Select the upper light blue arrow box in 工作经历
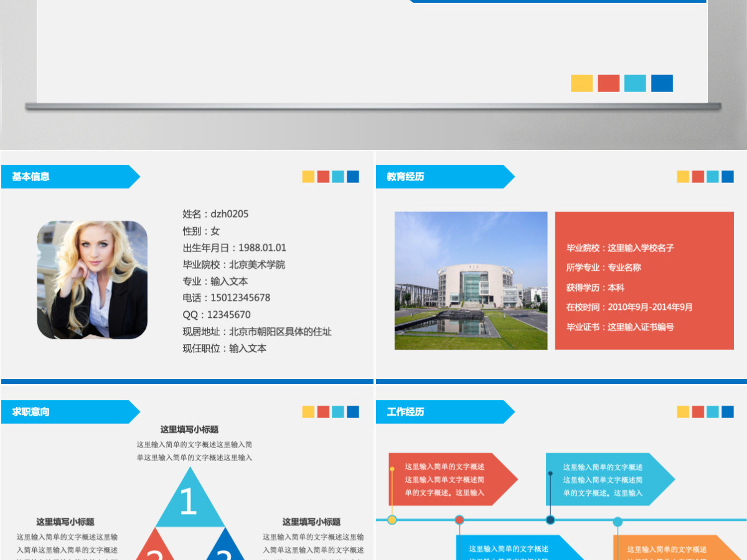This screenshot has width=747, height=560. click(611, 479)
